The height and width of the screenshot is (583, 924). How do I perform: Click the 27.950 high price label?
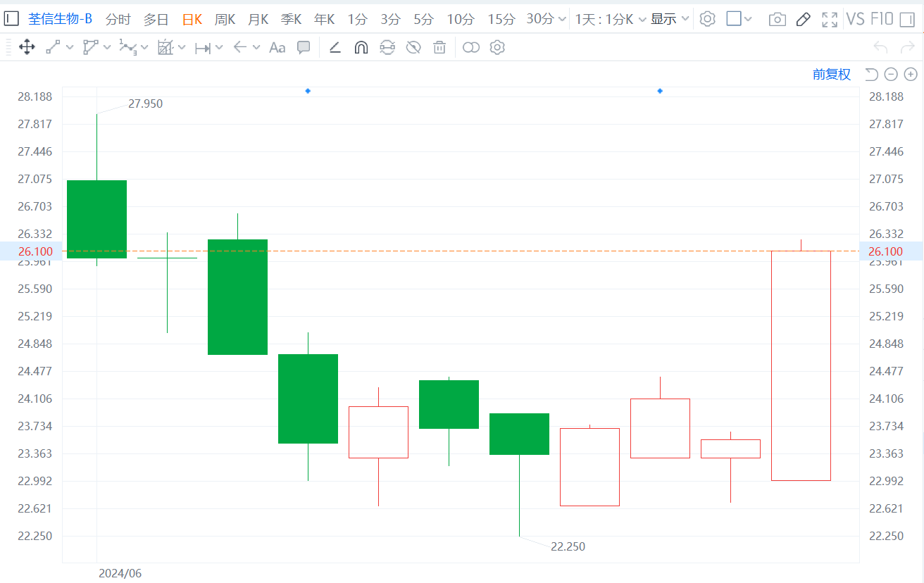[145, 104]
